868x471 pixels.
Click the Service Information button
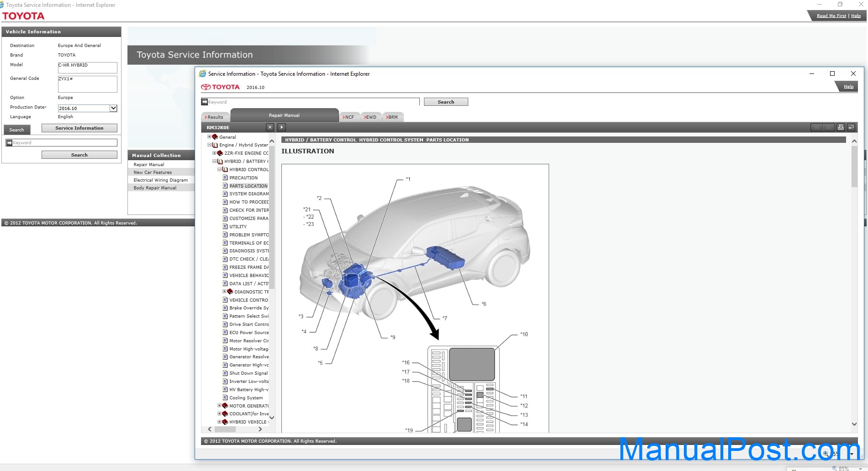pyautogui.click(x=79, y=128)
